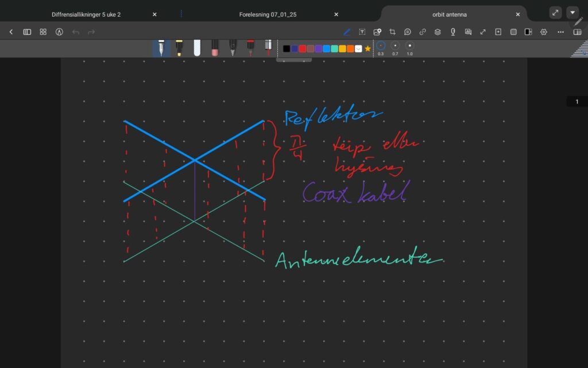Expand the top-right tab dropdown arrow

(572, 13)
